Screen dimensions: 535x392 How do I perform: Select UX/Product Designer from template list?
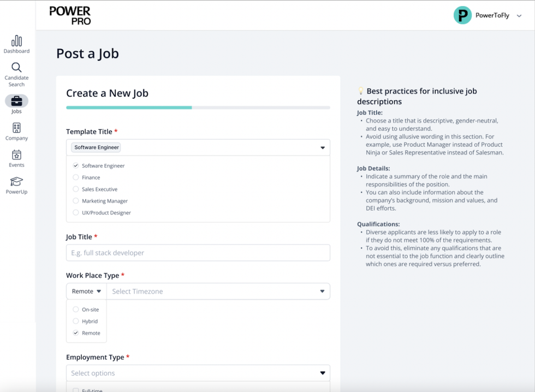76,213
